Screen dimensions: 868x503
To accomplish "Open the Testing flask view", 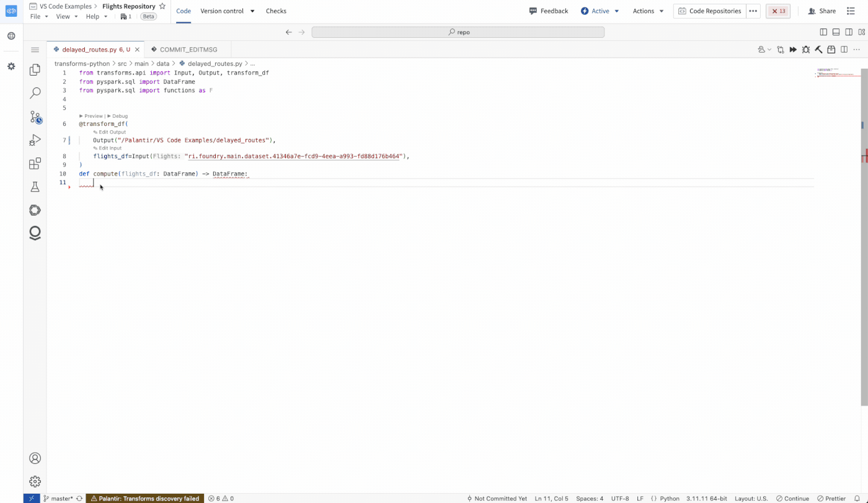I will click(35, 187).
